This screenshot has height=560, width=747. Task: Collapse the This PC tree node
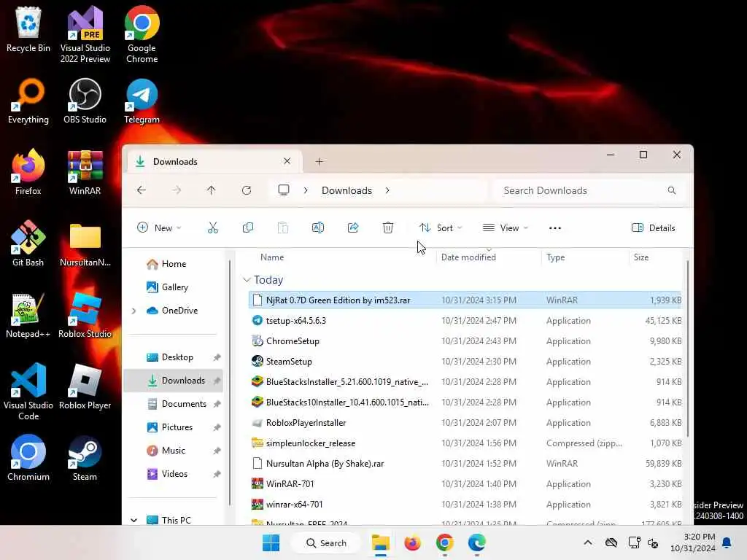(134, 520)
